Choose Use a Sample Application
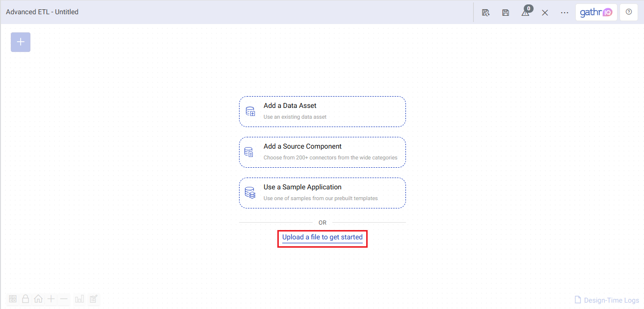The width and height of the screenshot is (644, 309). (x=322, y=192)
